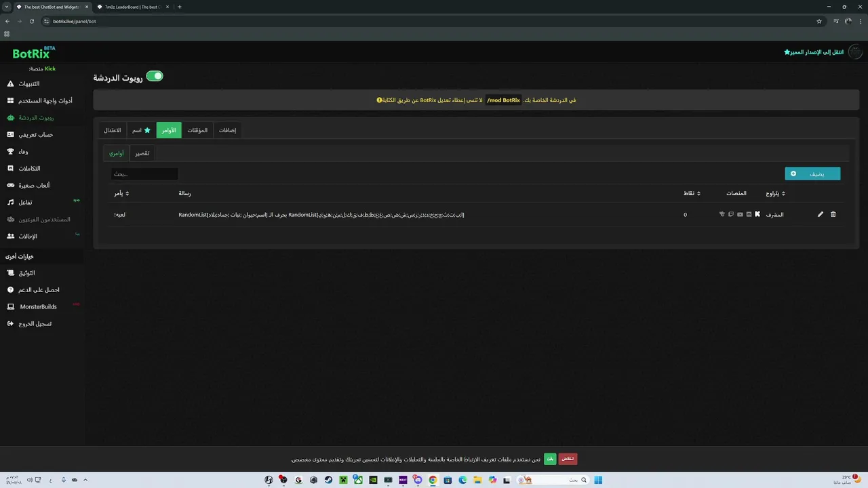Edit the لعبه! command with the pencil icon
The height and width of the screenshot is (488, 868).
click(820, 215)
